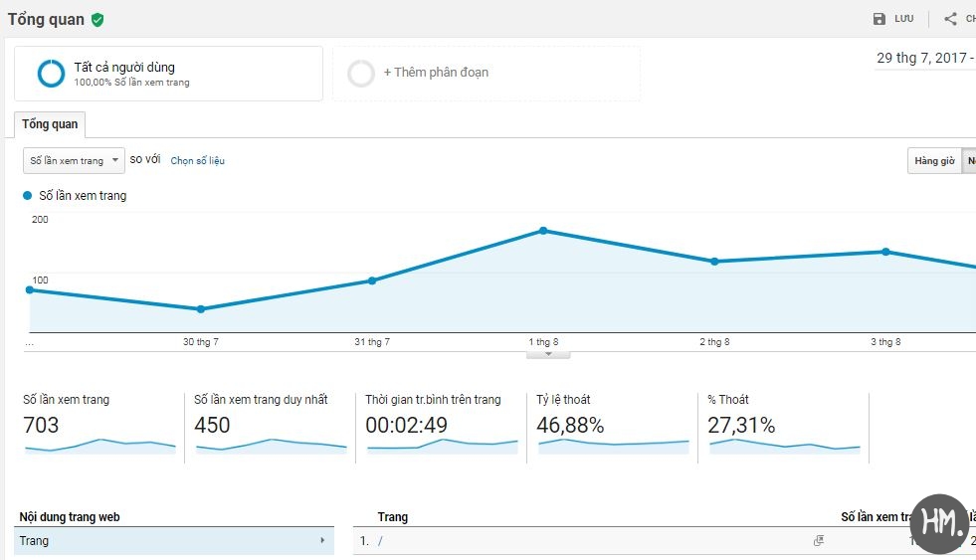The image size is (976, 560).
Task: Click the 30 thg 7 data point
Action: tap(200, 309)
